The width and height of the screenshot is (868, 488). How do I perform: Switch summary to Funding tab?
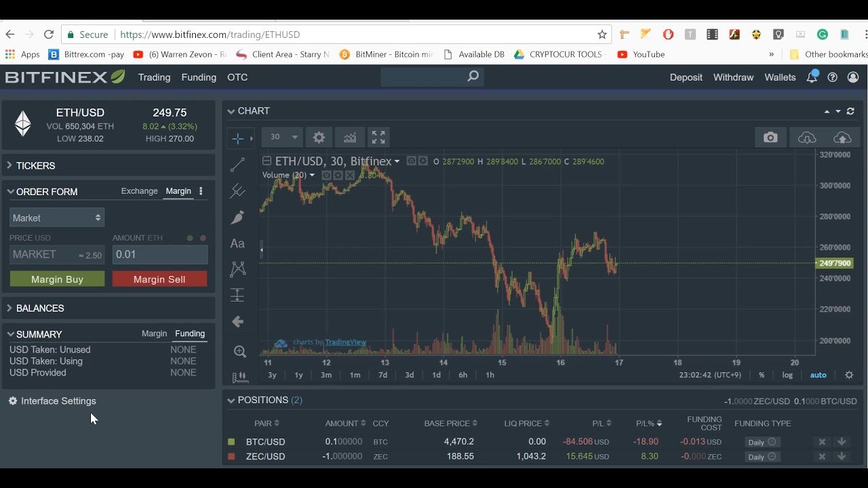point(190,333)
